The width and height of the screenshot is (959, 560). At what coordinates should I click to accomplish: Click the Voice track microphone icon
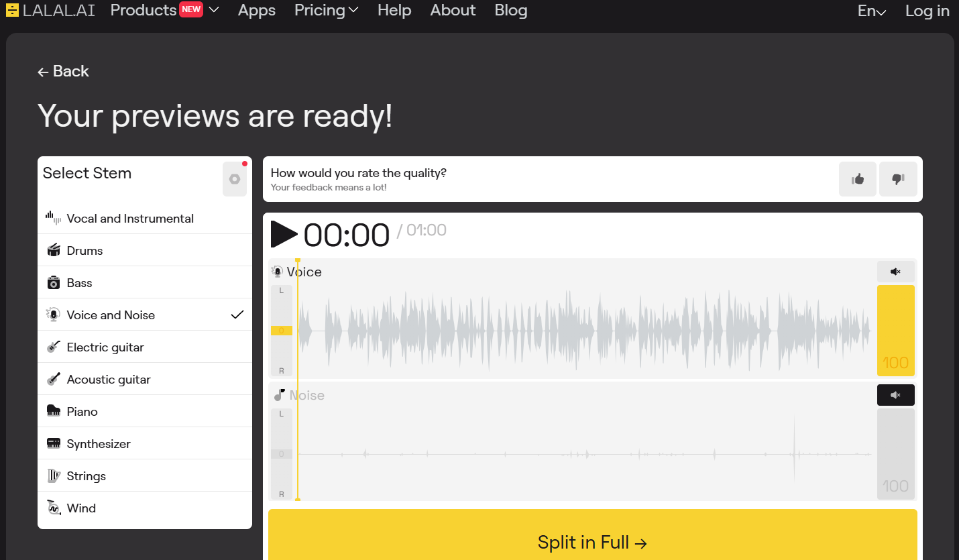[x=277, y=272]
